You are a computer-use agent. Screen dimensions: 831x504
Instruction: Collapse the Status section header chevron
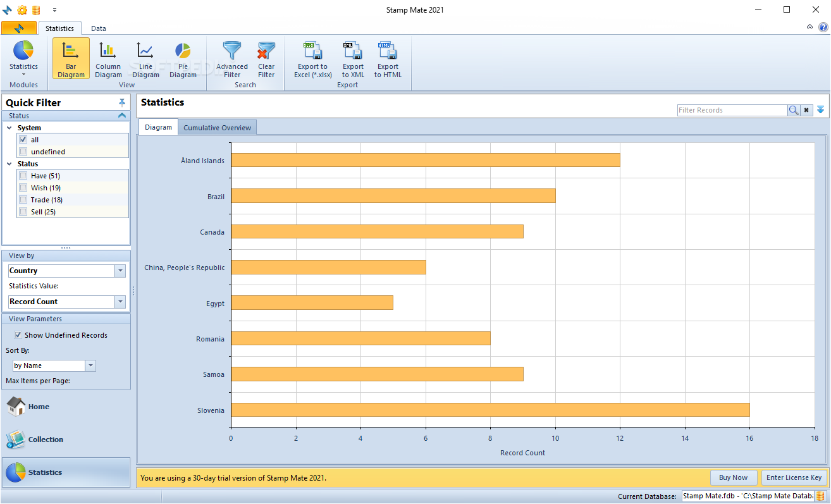point(122,116)
